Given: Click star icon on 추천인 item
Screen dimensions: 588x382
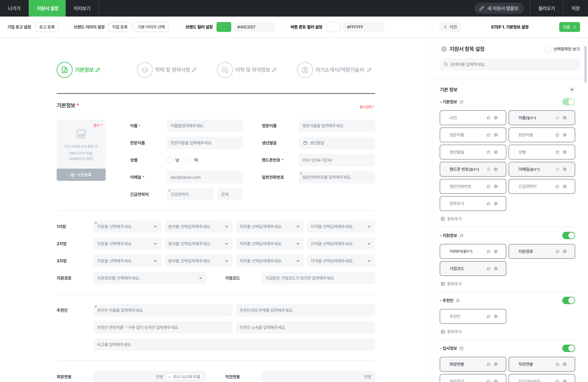Looking at the screenshot, I should 488,317.
